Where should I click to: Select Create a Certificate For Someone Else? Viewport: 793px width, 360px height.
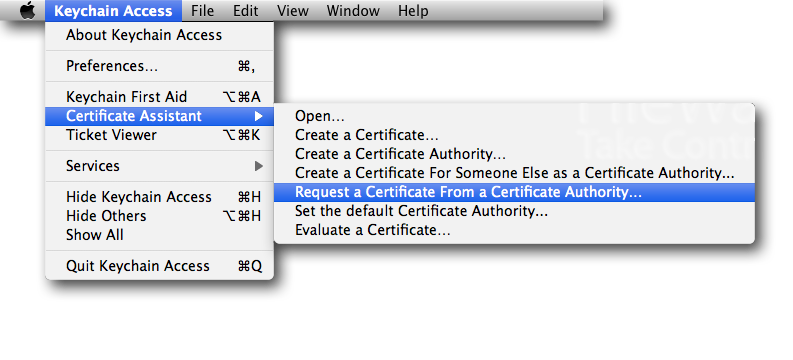(x=514, y=173)
